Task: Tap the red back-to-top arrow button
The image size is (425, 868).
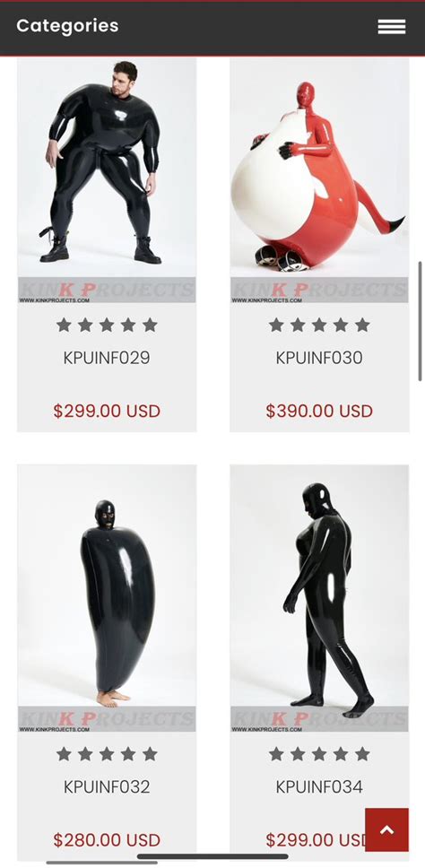Action: tap(386, 829)
